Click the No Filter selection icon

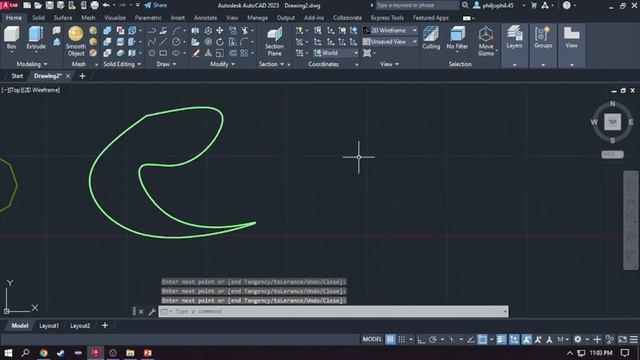tap(457, 38)
